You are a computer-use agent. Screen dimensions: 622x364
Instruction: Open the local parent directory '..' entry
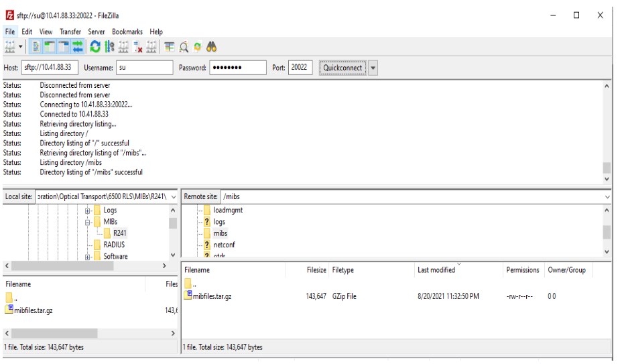tap(11, 298)
